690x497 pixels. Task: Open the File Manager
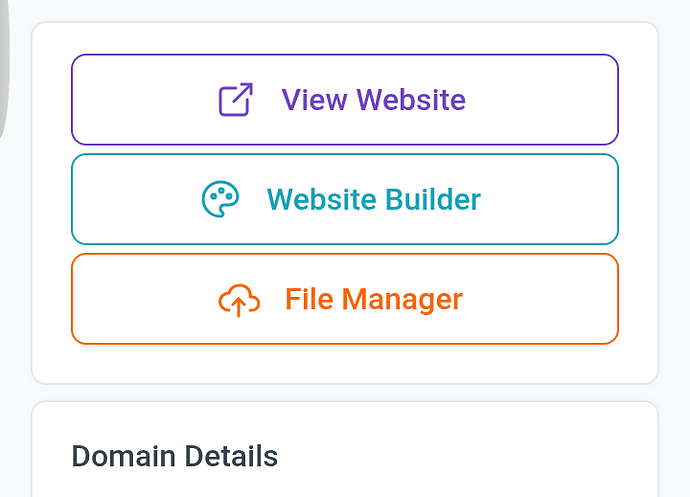coord(345,299)
